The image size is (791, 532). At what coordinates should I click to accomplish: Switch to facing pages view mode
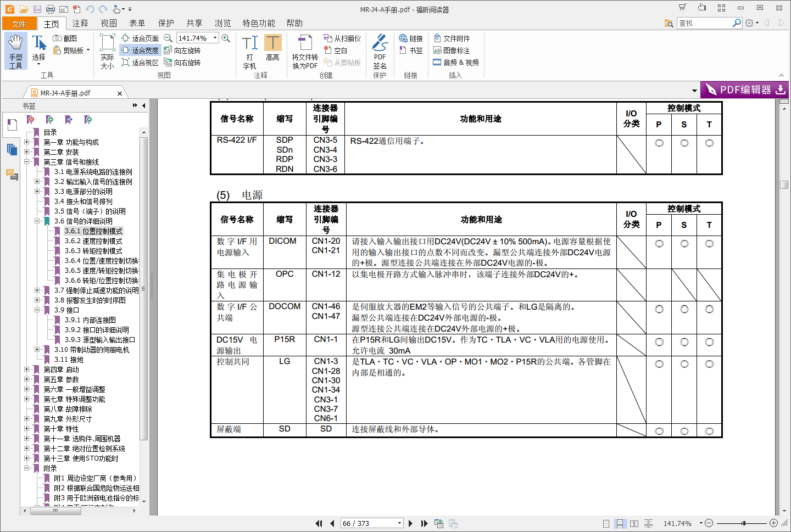[634, 523]
